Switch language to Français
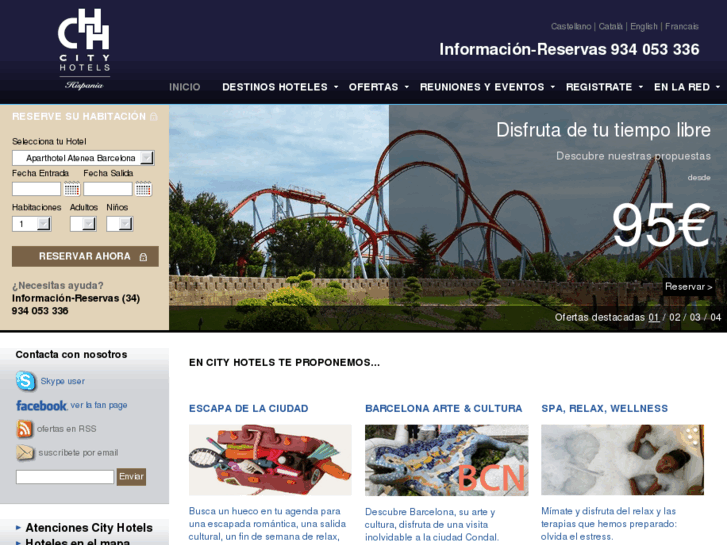This screenshot has width=727, height=545. coord(682,26)
